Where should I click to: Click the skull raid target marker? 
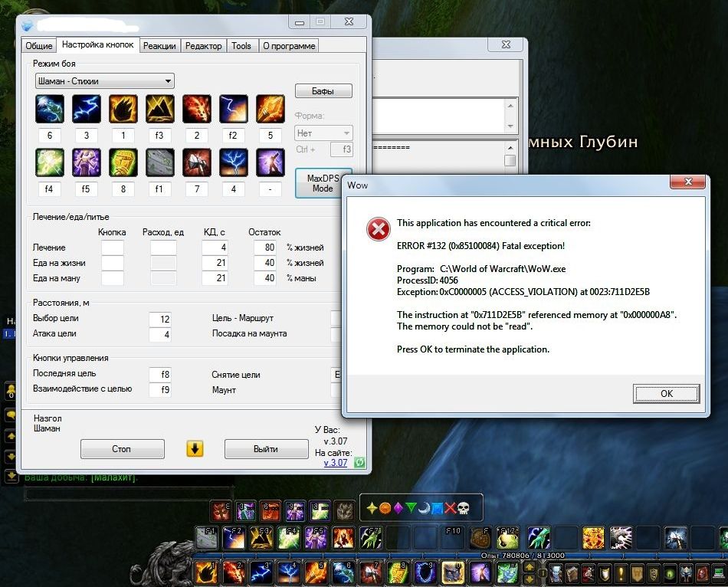tap(463, 507)
